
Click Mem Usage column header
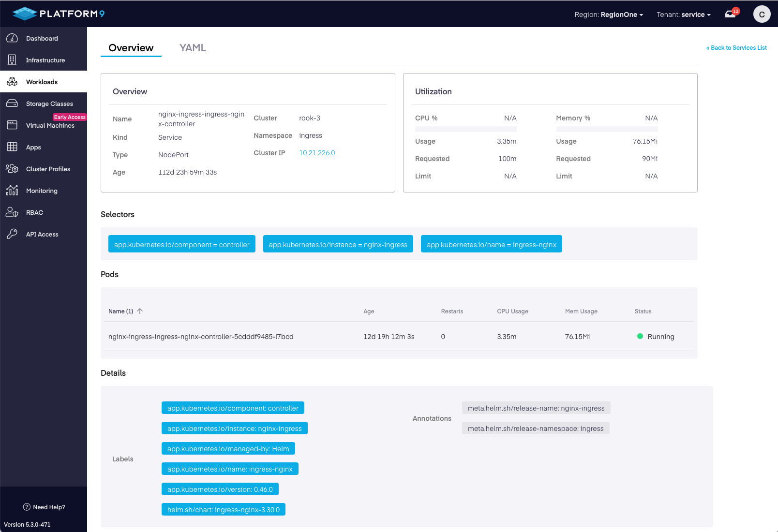581,311
